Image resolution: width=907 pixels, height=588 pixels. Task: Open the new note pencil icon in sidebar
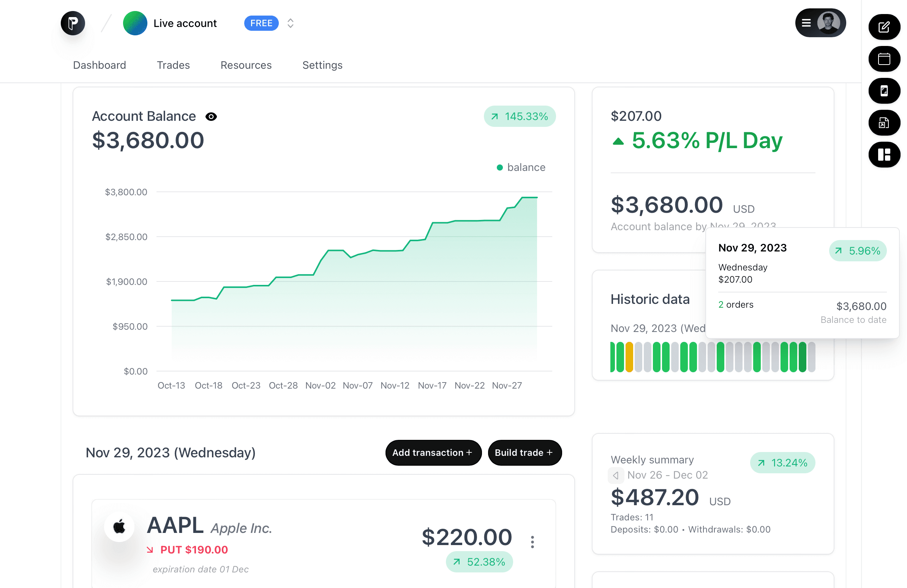tap(884, 27)
